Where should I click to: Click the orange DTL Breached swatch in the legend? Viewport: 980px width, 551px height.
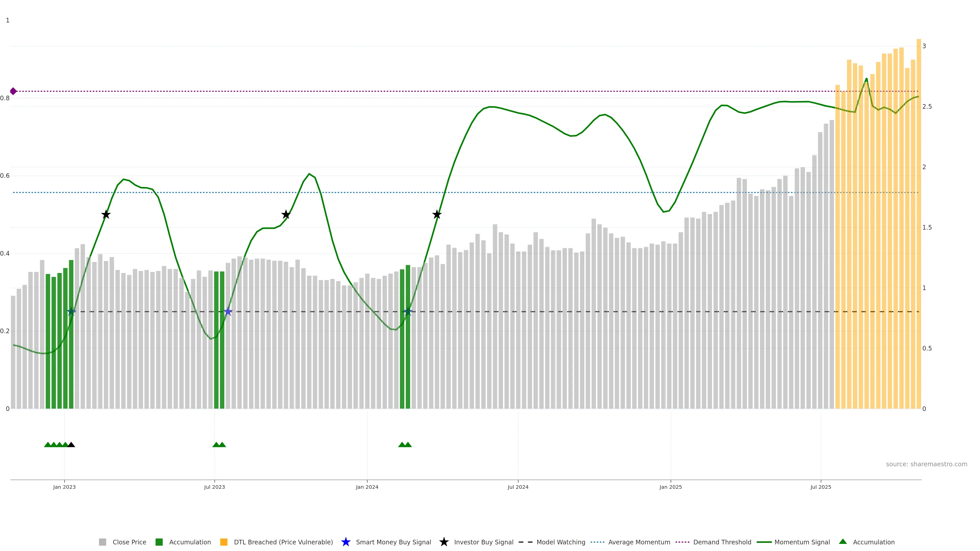coord(224,542)
